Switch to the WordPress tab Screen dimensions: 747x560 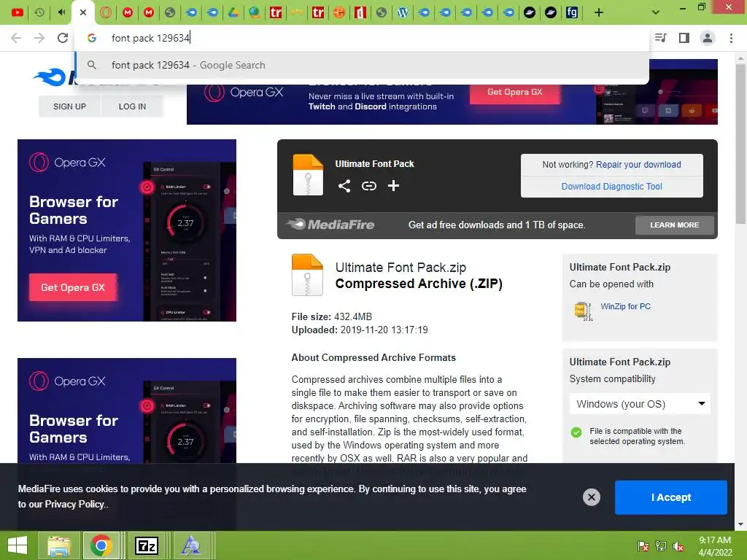403,12
